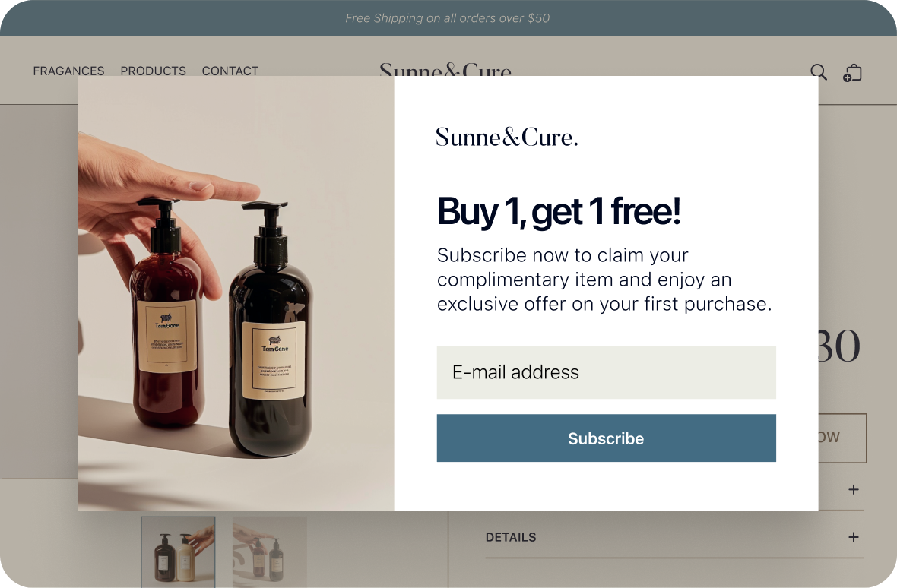The image size is (897, 588).
Task: Click the subscribe offer description text
Action: coord(604,280)
